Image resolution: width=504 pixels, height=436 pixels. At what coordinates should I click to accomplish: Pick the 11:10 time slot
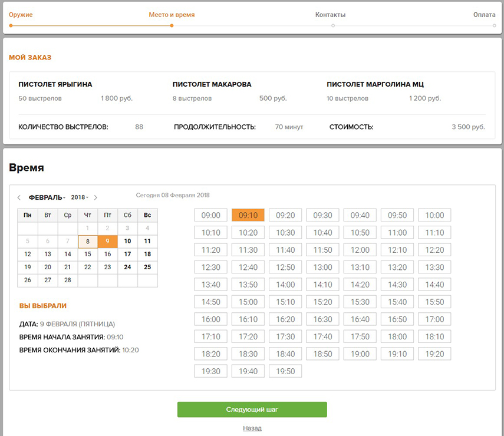434,233
